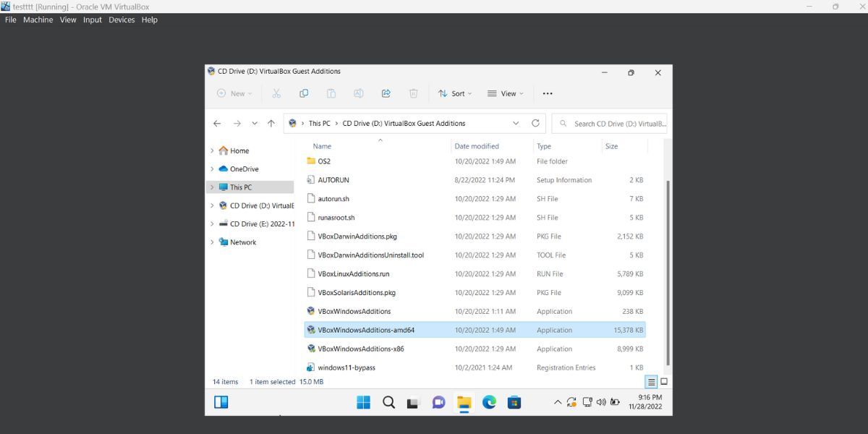
Task: Open Microsoft Edge from taskbar
Action: pyautogui.click(x=489, y=402)
